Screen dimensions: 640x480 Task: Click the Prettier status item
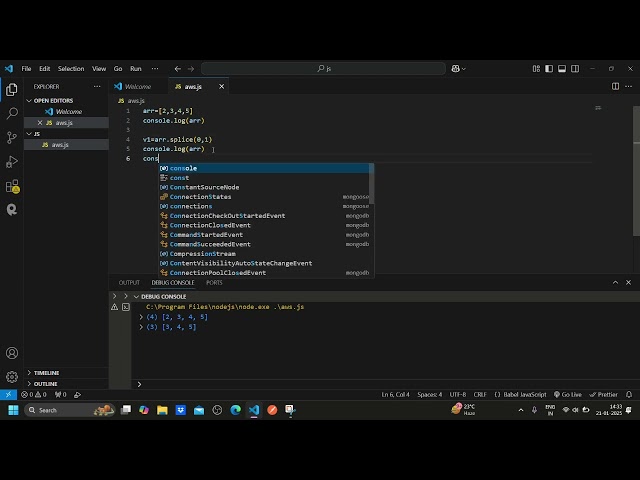(x=604, y=395)
